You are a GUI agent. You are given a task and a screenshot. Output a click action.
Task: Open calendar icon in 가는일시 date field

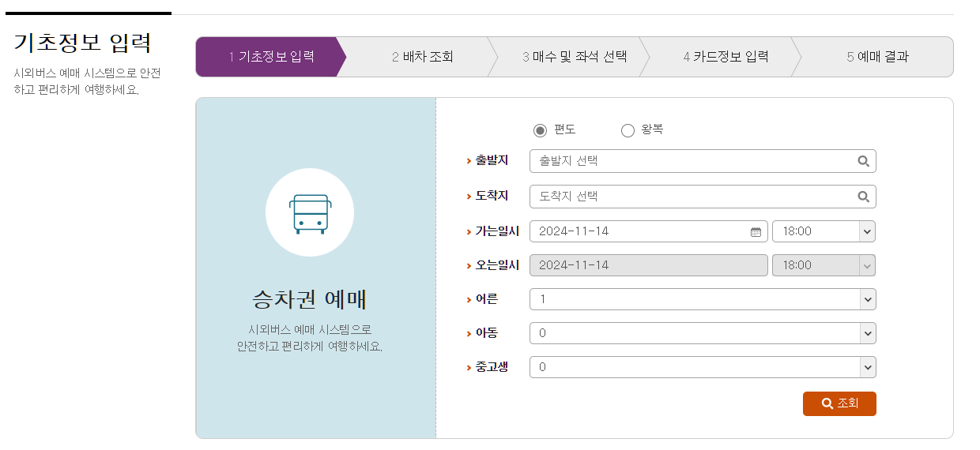[x=756, y=232]
